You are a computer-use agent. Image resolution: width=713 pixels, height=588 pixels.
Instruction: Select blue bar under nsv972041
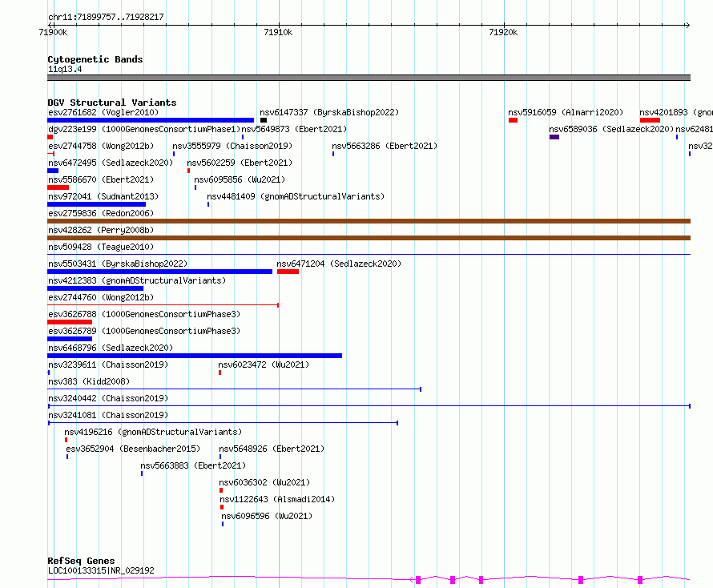96,204
